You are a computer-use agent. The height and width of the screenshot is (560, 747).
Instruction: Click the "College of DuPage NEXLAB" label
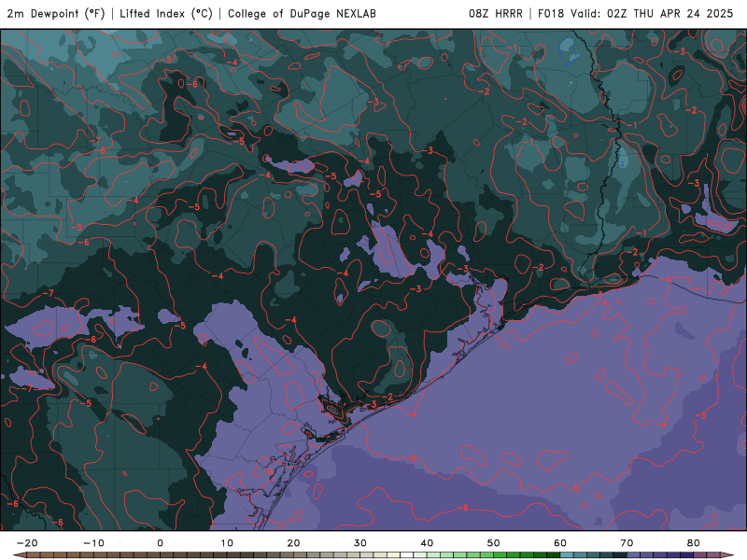pyautogui.click(x=302, y=14)
